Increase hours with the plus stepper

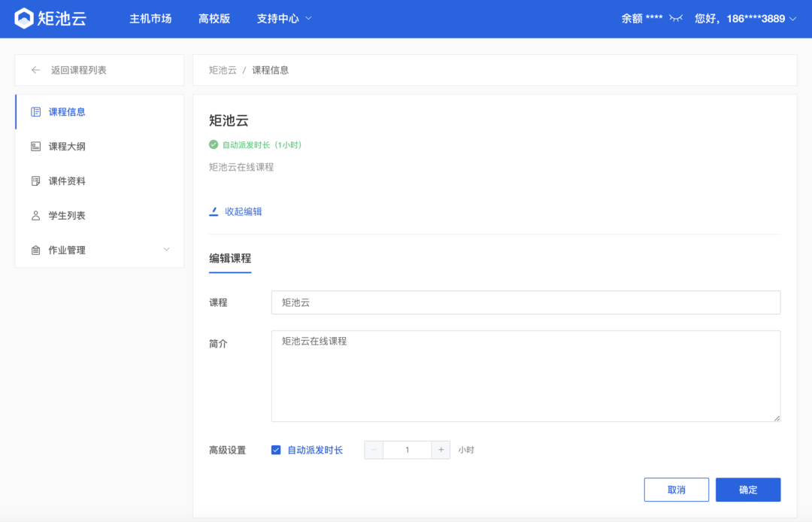coord(441,450)
